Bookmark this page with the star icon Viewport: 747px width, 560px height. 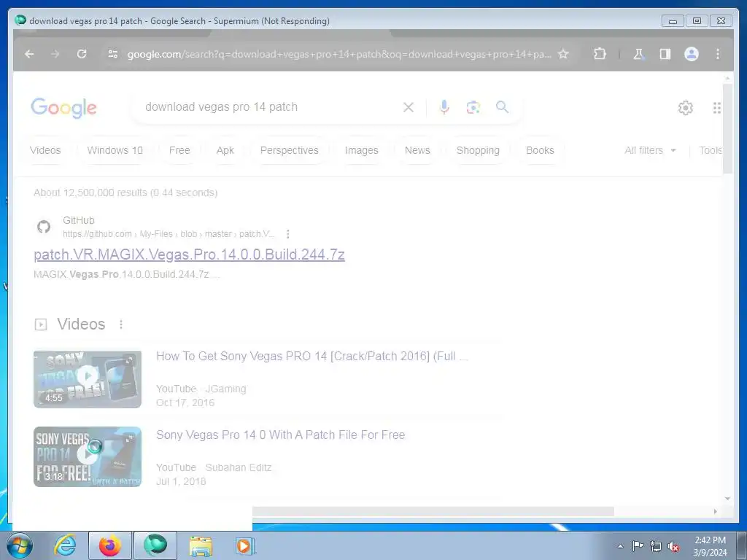click(x=563, y=54)
